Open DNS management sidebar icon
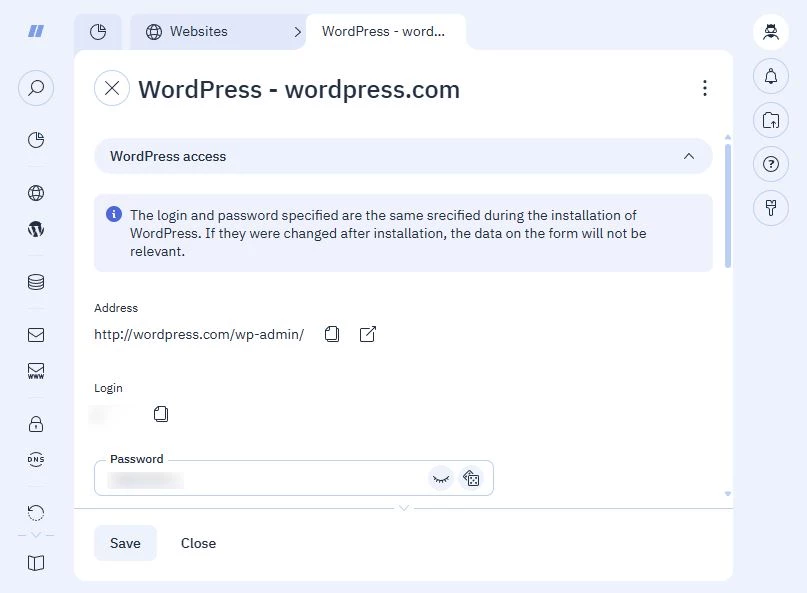The image size is (807, 593). coord(36,459)
